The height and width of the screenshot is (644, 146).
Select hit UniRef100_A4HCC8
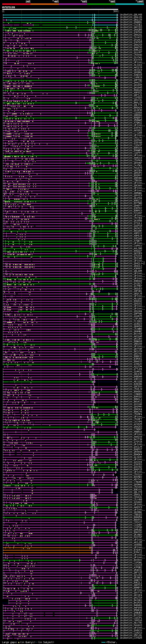pos(131,158)
